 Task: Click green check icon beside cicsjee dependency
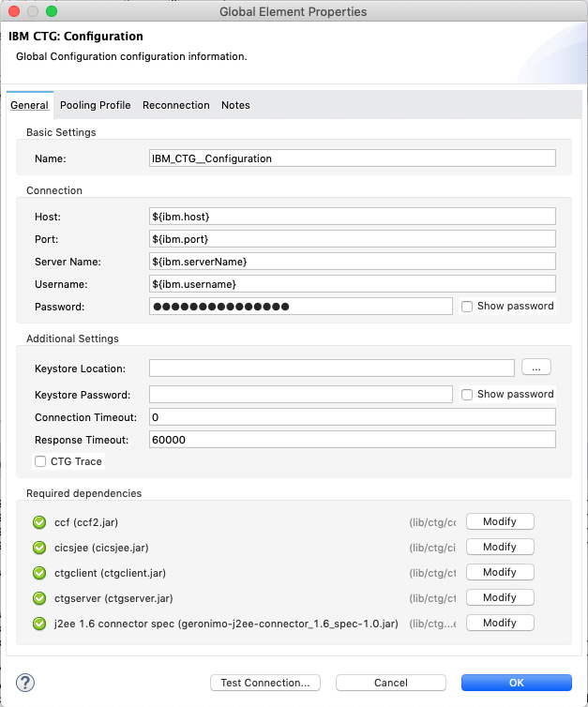click(x=38, y=548)
